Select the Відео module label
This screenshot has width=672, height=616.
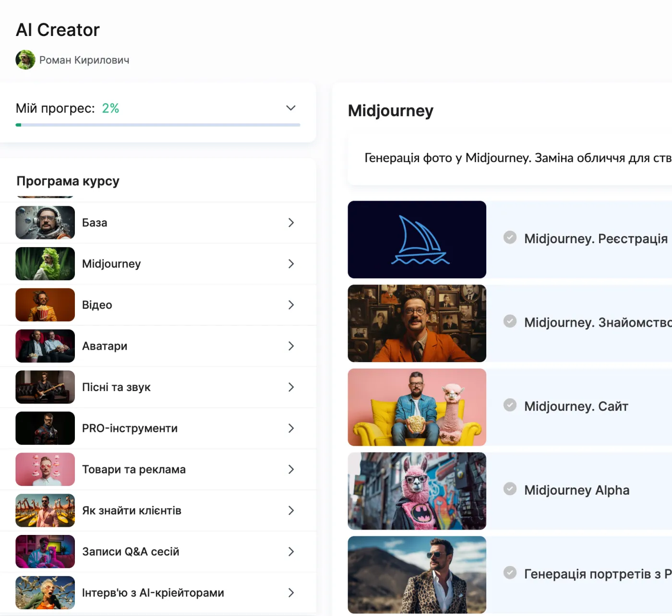tap(97, 305)
